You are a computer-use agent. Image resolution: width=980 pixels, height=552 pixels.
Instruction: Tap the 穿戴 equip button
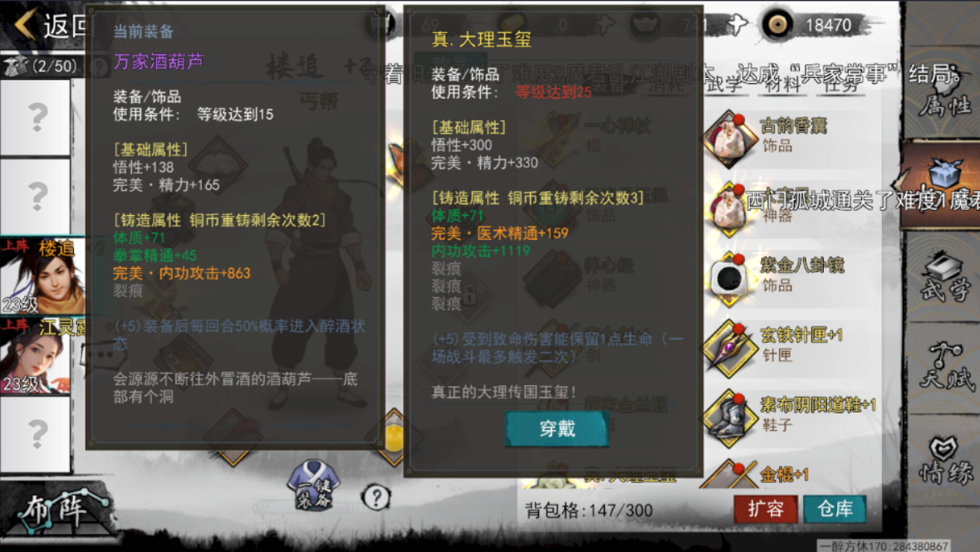tap(556, 428)
